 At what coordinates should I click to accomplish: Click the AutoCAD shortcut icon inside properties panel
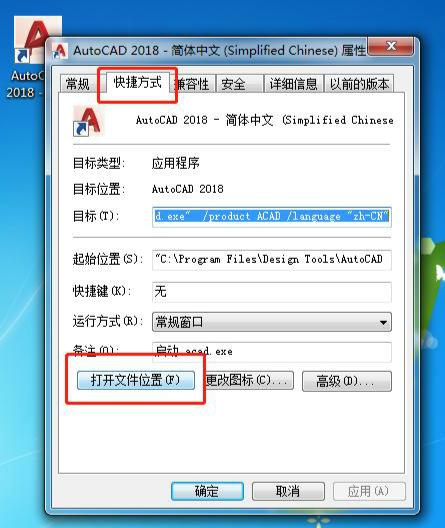pos(87,121)
